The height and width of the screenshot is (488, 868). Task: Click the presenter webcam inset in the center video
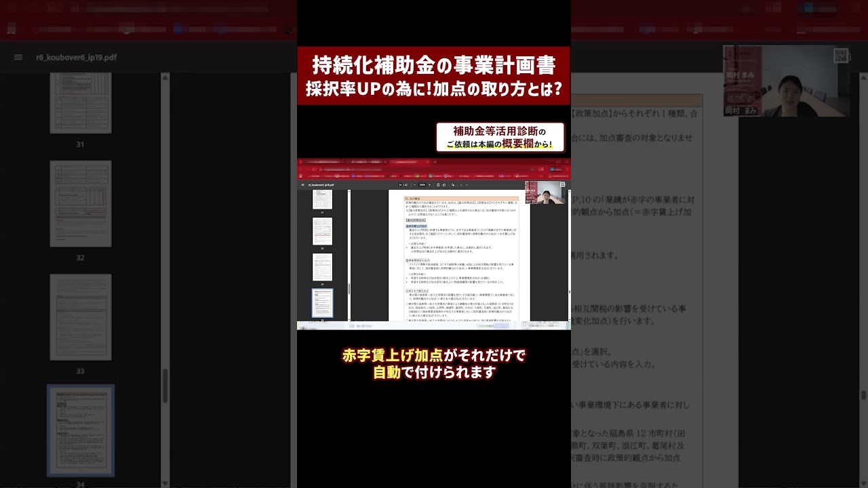(x=545, y=192)
